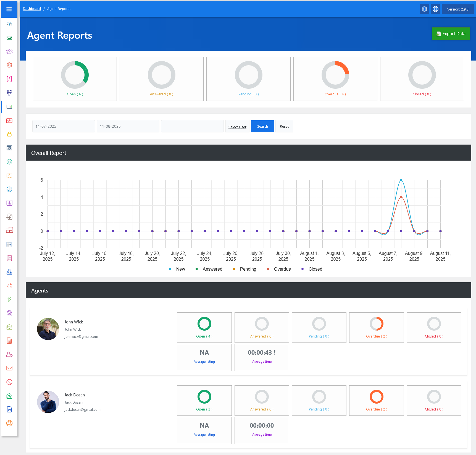Viewport: 476px width, 455px height.
Task: Click the smiley face sidebar icon
Action: point(9,162)
